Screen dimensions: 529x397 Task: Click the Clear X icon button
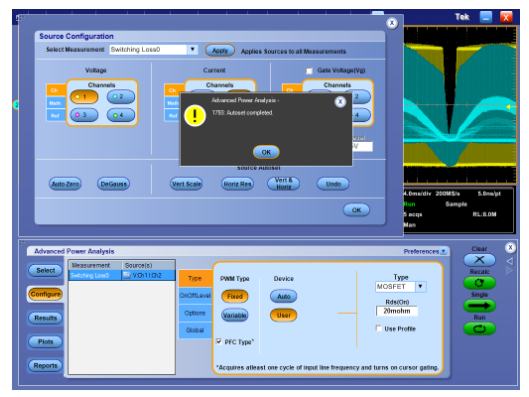coord(479,260)
